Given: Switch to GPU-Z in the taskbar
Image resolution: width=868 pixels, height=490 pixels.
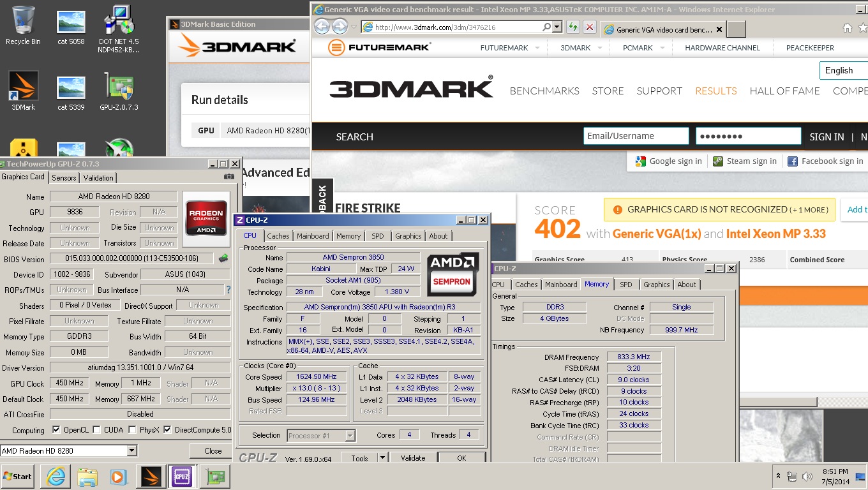Looking at the screenshot, I should pyautogui.click(x=215, y=477).
